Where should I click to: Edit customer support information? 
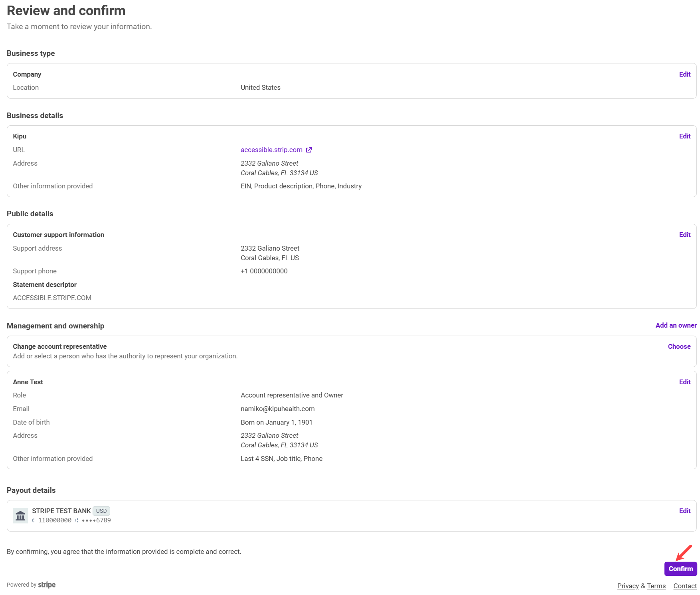pyautogui.click(x=684, y=235)
